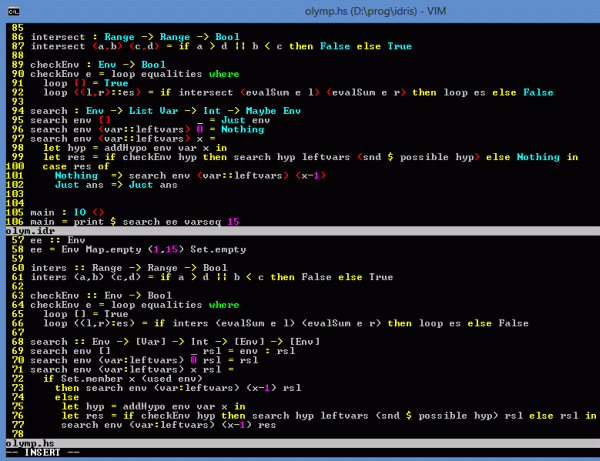Click 'Set.member' on line 72

(x=92, y=379)
